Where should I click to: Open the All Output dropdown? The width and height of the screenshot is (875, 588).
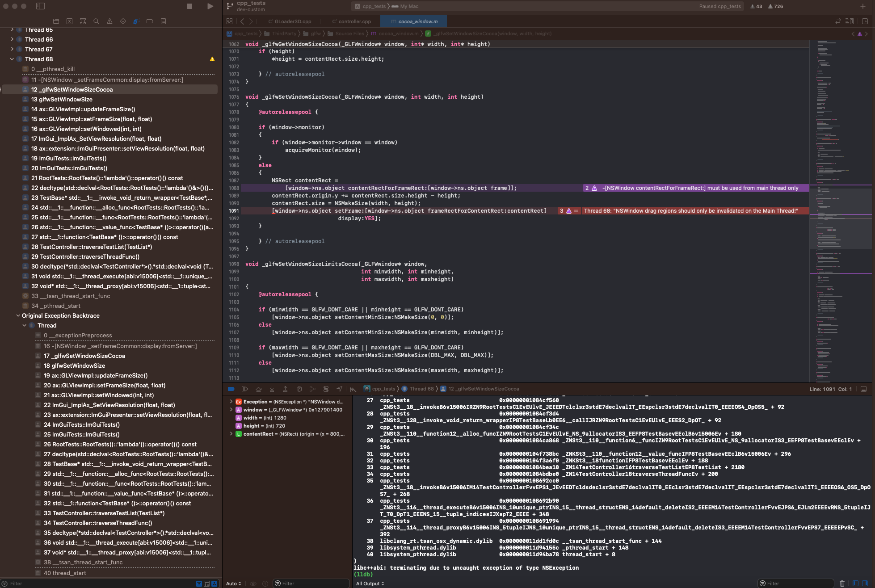pos(370,584)
